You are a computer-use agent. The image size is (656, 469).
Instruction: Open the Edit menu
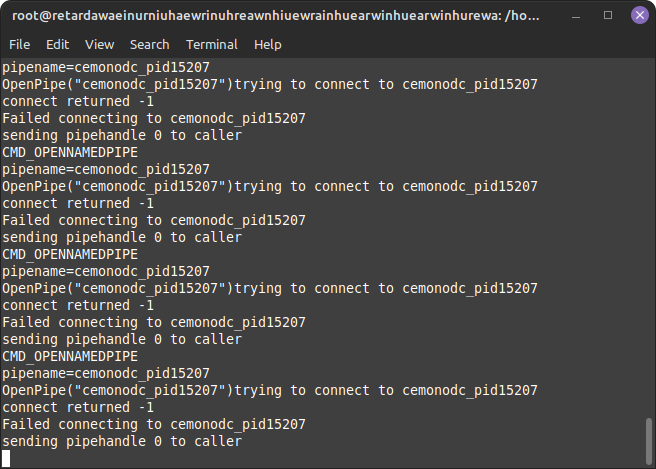[57, 44]
